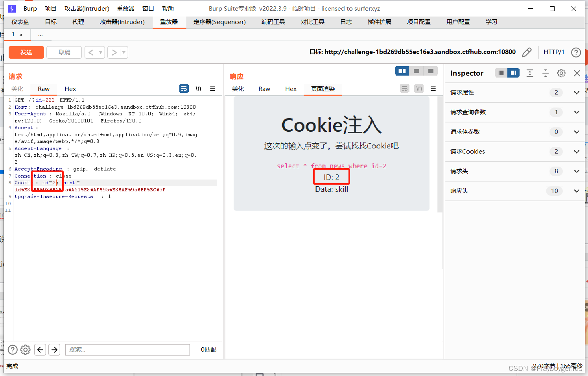This screenshot has width=588, height=376.
Task: Switch to 对比工具 tab
Action: tap(313, 22)
